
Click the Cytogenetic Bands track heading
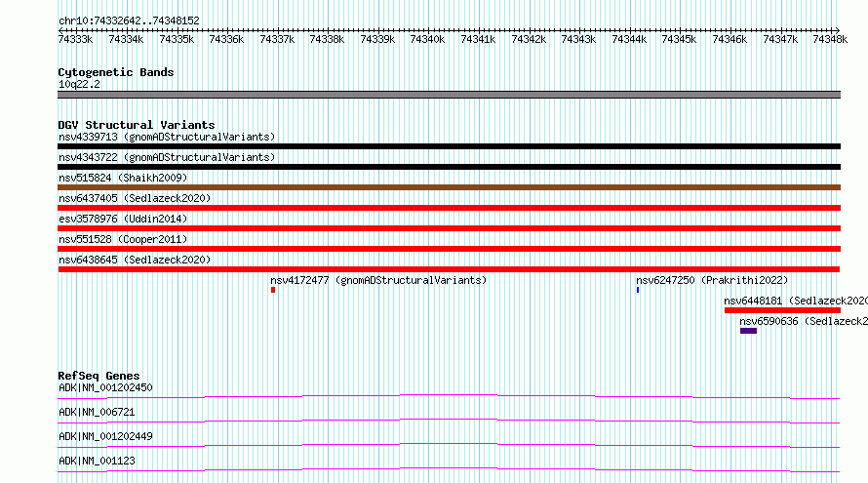(116, 72)
